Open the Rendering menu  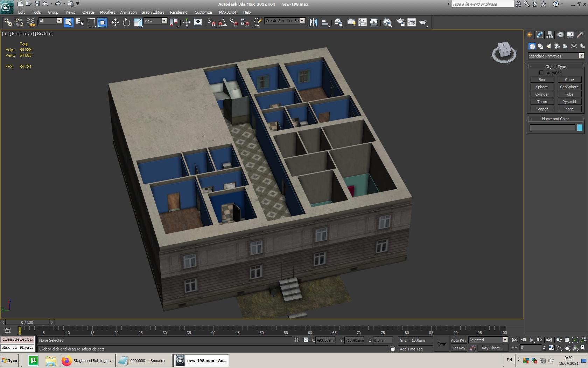tap(178, 12)
